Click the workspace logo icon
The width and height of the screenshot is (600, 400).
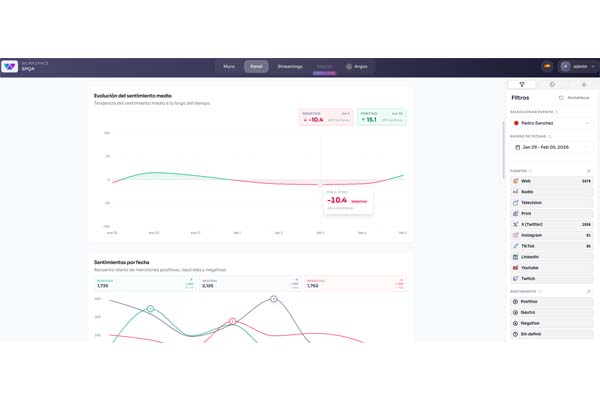tap(10, 67)
